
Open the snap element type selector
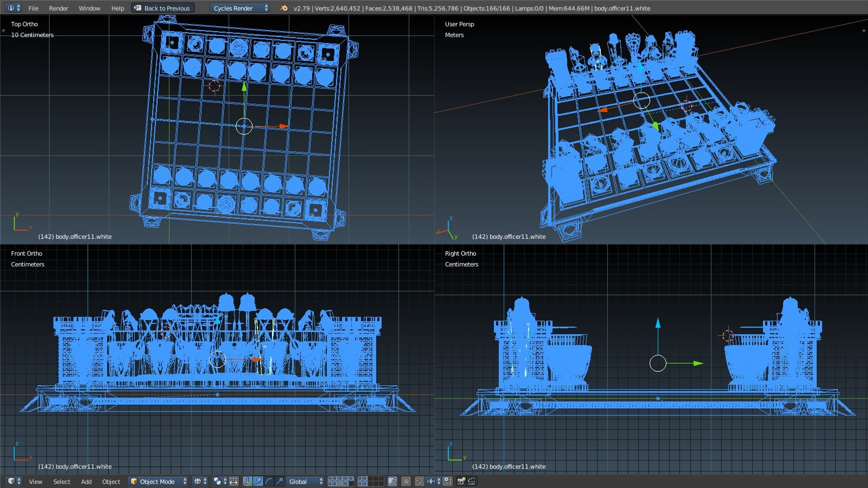tap(433, 482)
